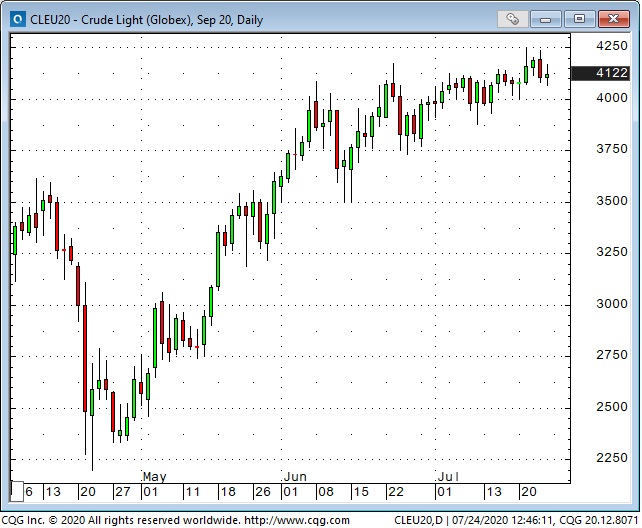The width and height of the screenshot is (642, 528).
Task: Click the CQG Inc. copyright text in footer
Action: (x=121, y=520)
